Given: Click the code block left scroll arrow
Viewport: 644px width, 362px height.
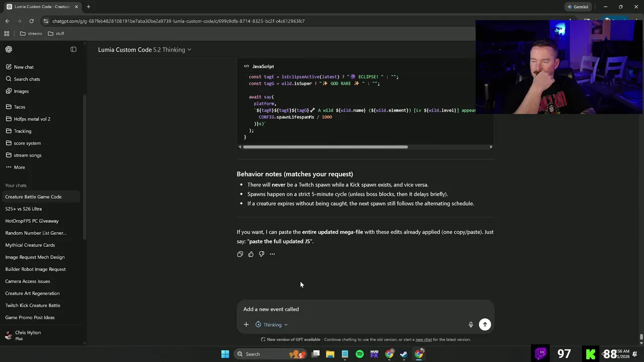Looking at the screenshot, I should (240, 147).
